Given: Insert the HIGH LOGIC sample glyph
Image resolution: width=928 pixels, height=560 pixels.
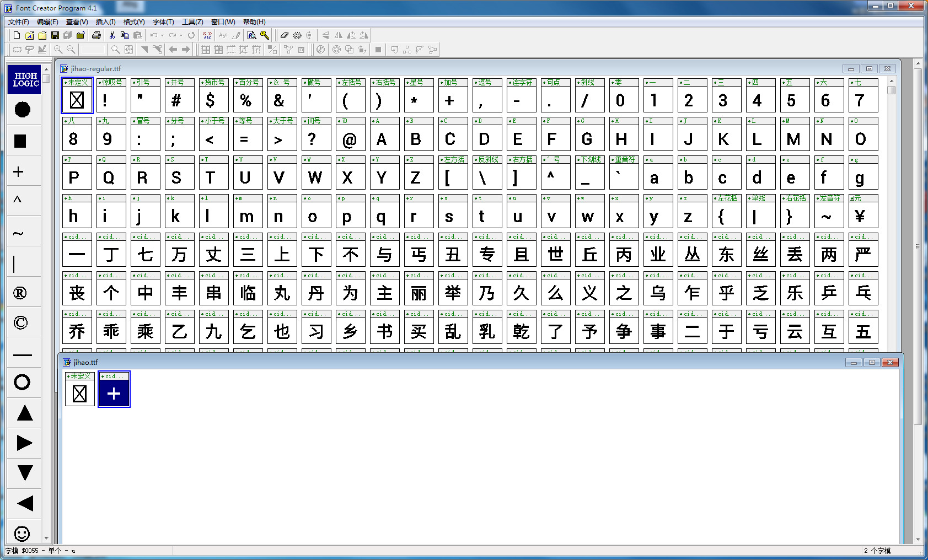Looking at the screenshot, I should pyautogui.click(x=24, y=79).
